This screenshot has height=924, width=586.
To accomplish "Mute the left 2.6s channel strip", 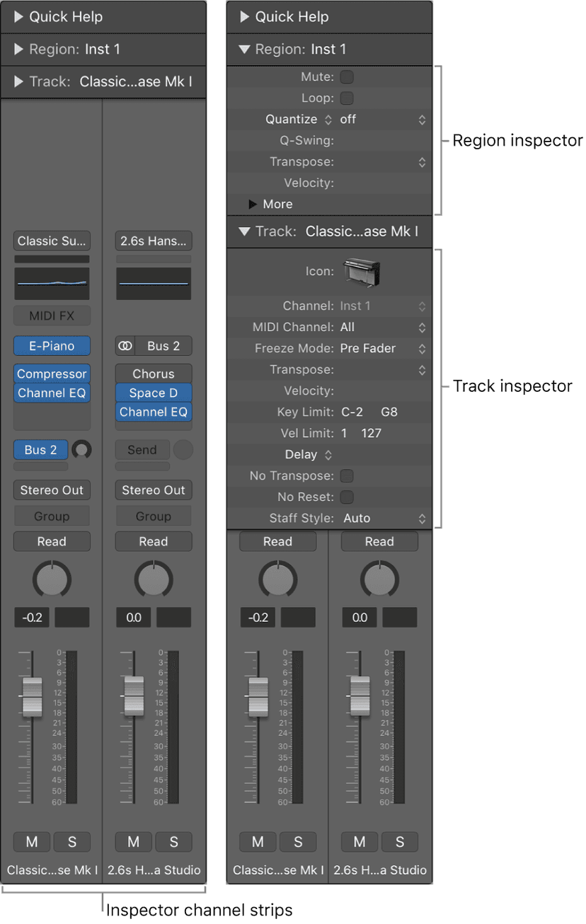I will (134, 842).
